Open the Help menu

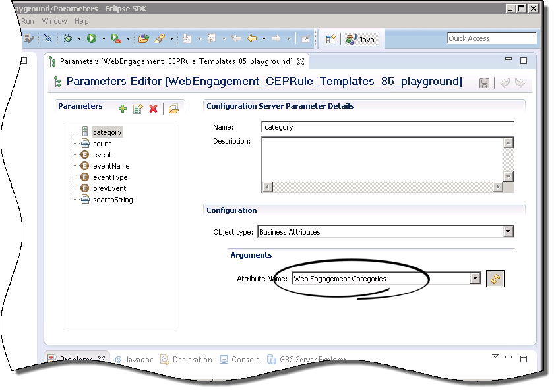click(x=81, y=21)
